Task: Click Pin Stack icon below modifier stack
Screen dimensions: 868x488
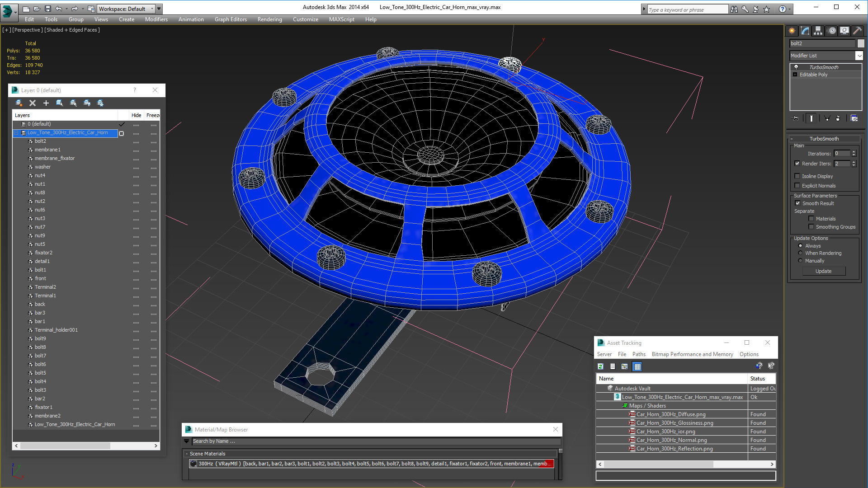Action: pos(796,118)
